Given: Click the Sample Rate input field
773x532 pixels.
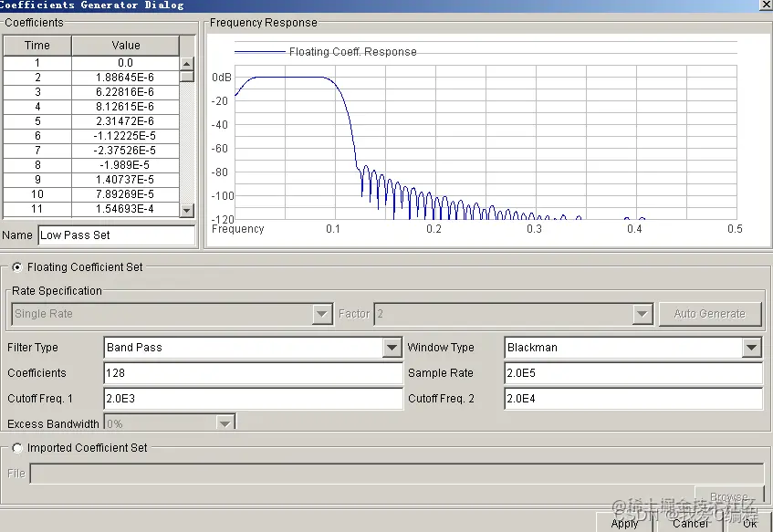Looking at the screenshot, I should coord(633,373).
